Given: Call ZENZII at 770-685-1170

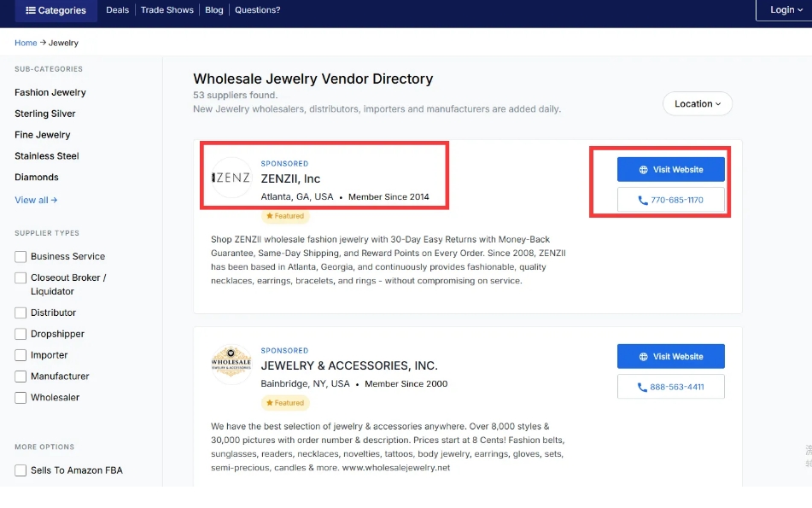Looking at the screenshot, I should click(x=670, y=200).
